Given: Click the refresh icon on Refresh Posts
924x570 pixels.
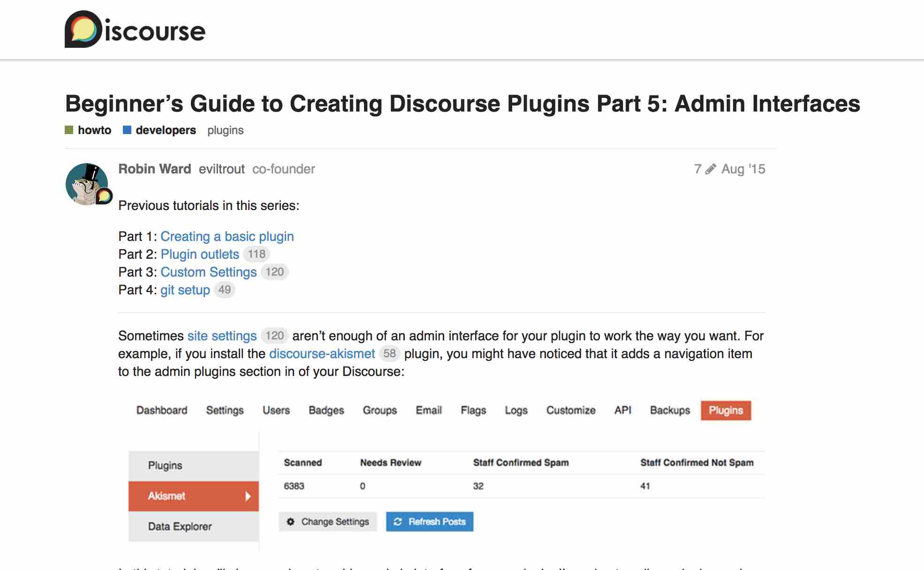Looking at the screenshot, I should (x=398, y=522).
